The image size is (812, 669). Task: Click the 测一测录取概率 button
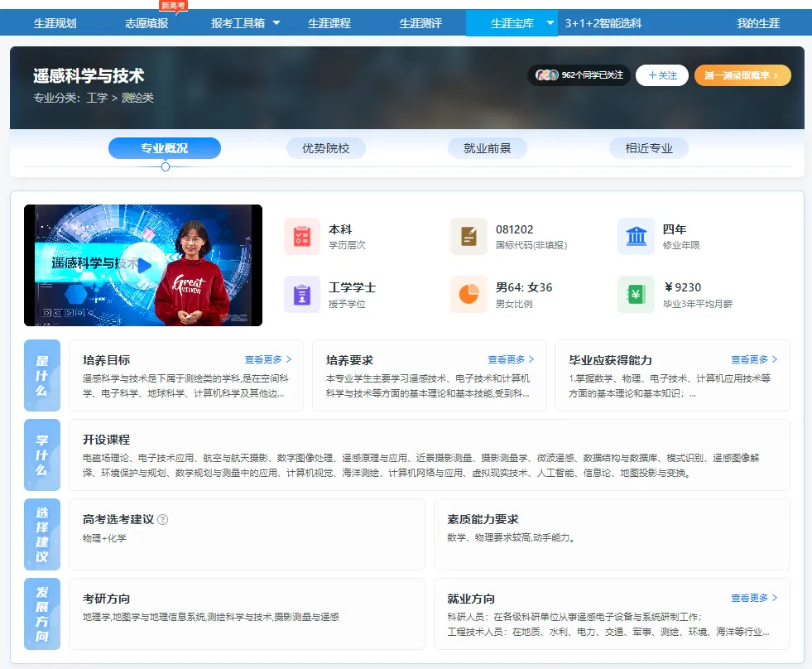[x=742, y=75]
